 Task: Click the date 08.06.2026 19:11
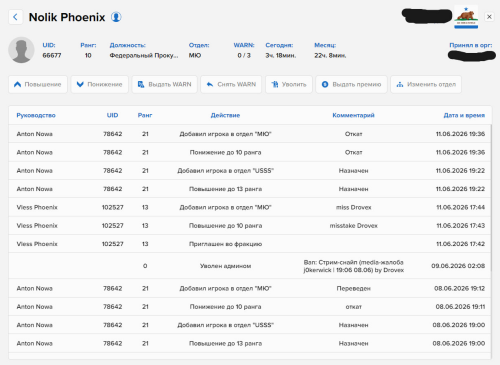coord(460,307)
